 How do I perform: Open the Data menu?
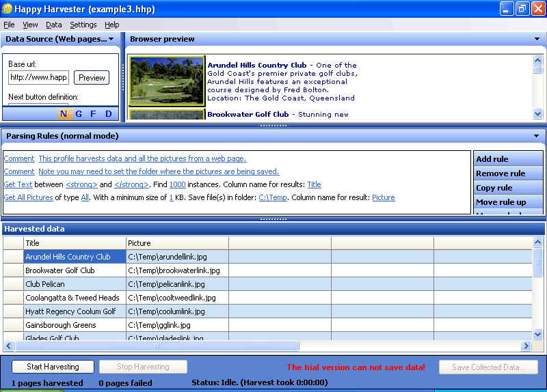coord(54,25)
